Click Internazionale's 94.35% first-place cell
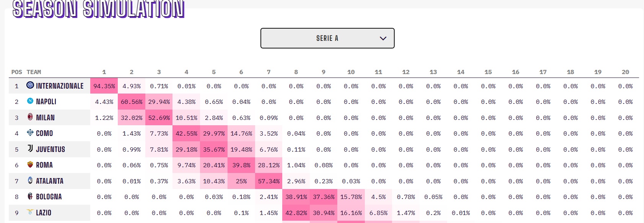The image size is (644, 223). [x=104, y=86]
